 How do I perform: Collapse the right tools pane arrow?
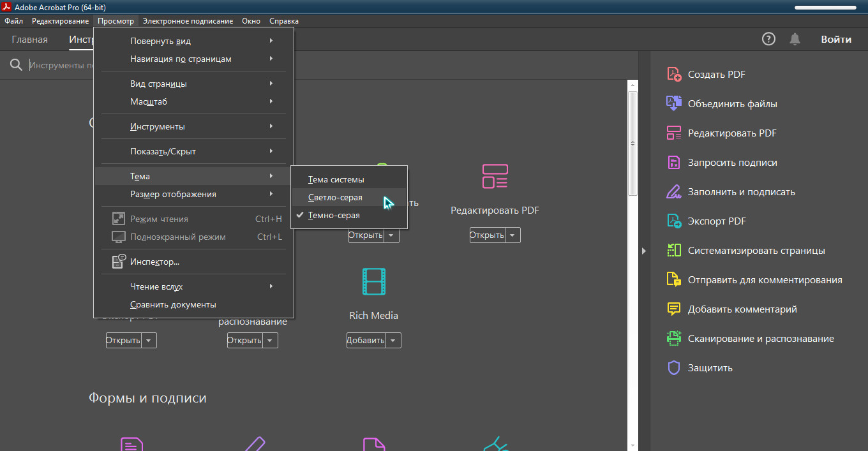[644, 251]
